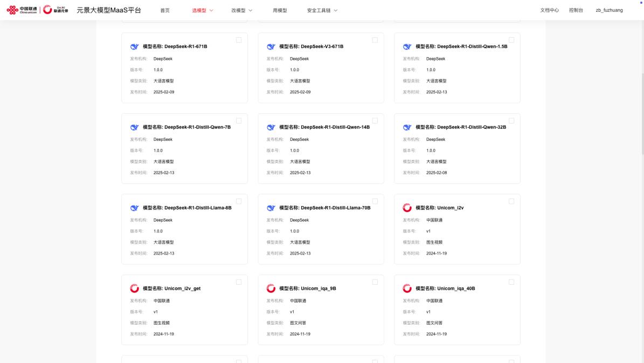
Task: Select the DeepSeek-R1-Distill-Llama-8B checkbox
Action: (x=239, y=201)
